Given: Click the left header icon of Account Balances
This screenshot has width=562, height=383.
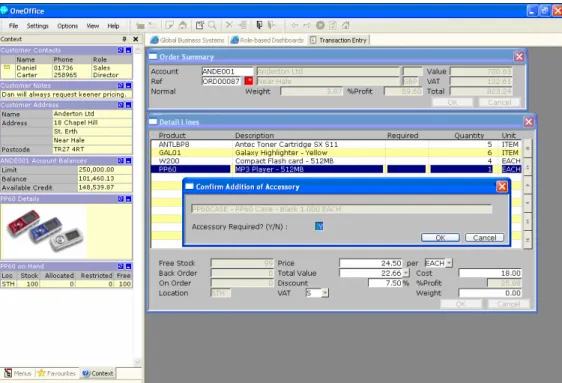Looking at the screenshot, I should tap(121, 161).
